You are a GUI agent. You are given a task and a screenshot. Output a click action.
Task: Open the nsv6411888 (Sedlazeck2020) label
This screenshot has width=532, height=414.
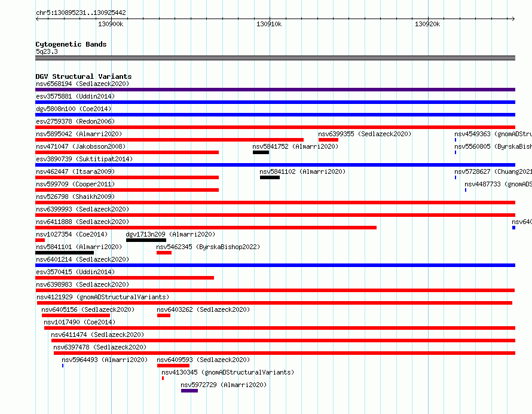82,222
